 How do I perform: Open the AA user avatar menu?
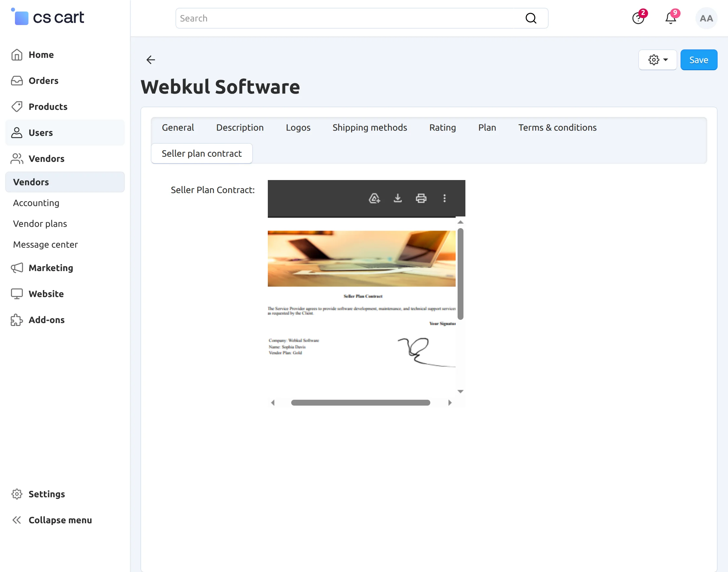click(x=706, y=18)
